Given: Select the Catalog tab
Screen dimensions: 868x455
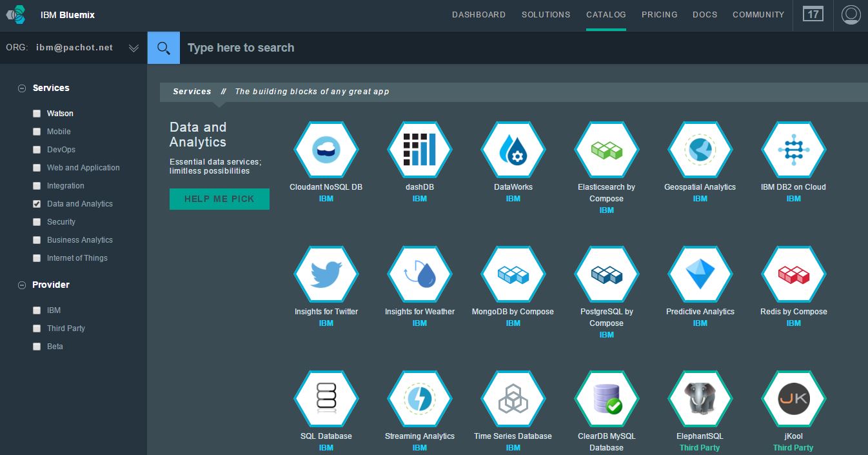Looking at the screenshot, I should (606, 14).
